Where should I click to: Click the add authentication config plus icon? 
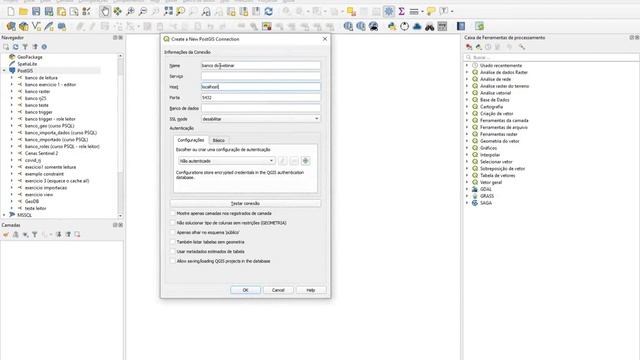point(306,161)
